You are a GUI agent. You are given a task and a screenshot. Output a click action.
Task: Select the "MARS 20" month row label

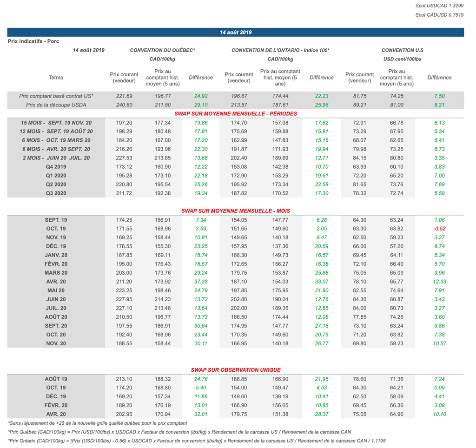click(56, 273)
